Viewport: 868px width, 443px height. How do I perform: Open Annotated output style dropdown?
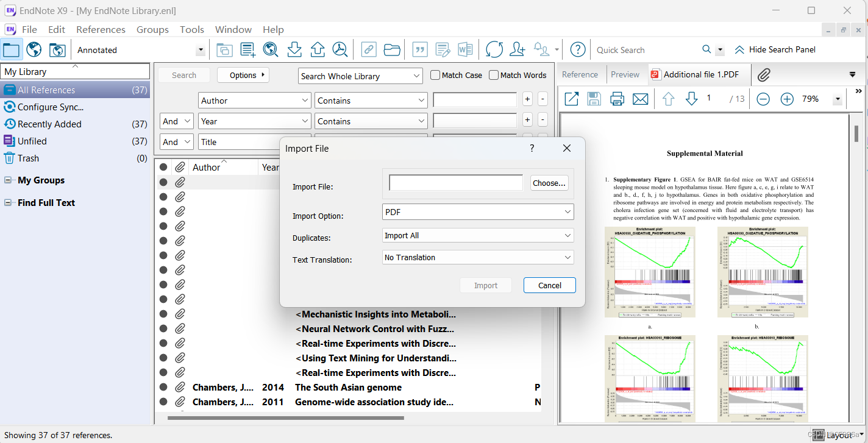point(200,51)
